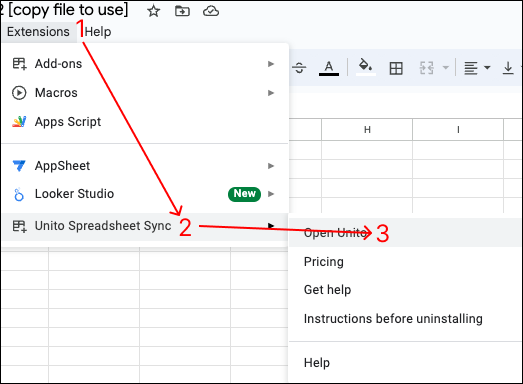
Task: Expand the Add-ons submenu arrow
Action: click(x=271, y=64)
